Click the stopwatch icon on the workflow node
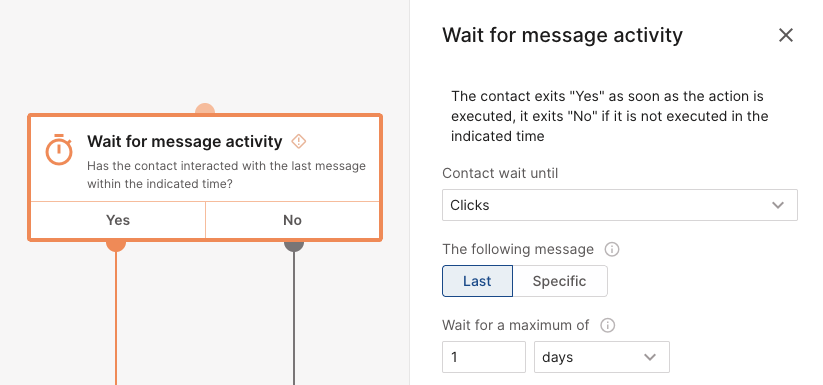823x385 pixels. pyautogui.click(x=58, y=149)
